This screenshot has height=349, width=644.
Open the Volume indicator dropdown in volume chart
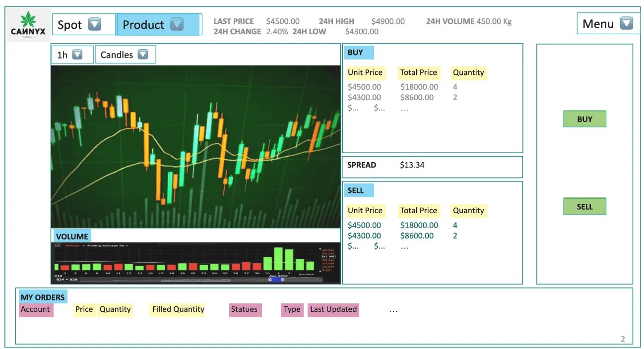tap(74, 245)
